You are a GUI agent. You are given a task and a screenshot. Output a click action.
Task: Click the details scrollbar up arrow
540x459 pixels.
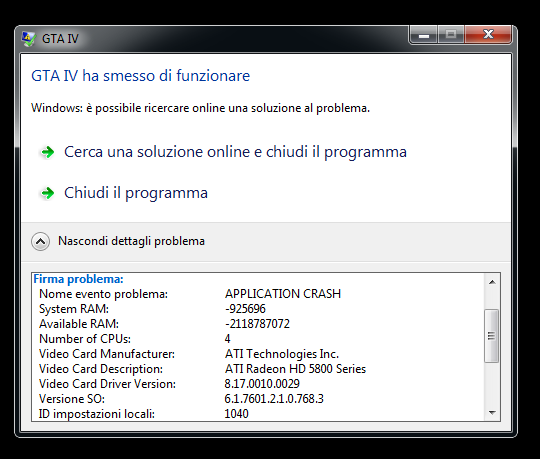tap(492, 282)
